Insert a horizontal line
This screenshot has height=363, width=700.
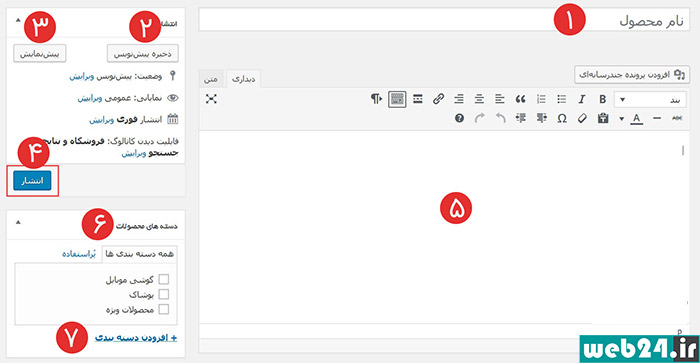coord(657,118)
